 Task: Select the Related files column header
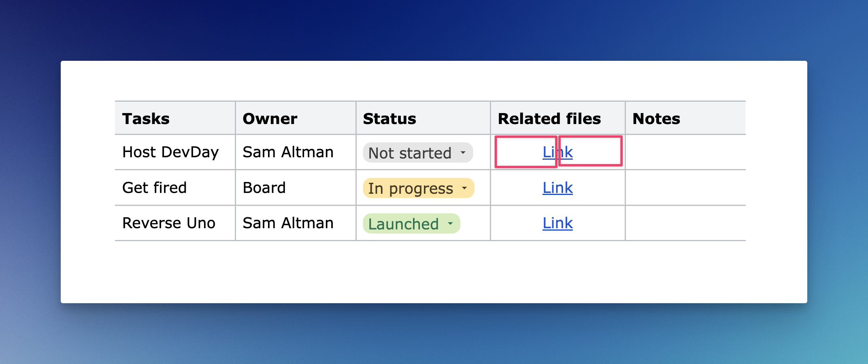557,118
